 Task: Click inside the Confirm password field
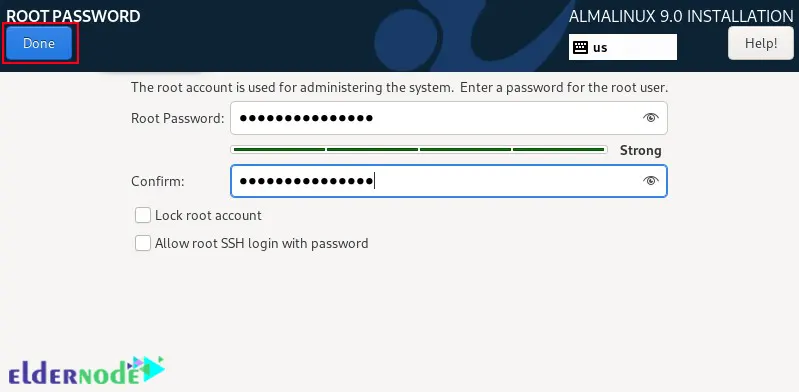[x=448, y=181]
